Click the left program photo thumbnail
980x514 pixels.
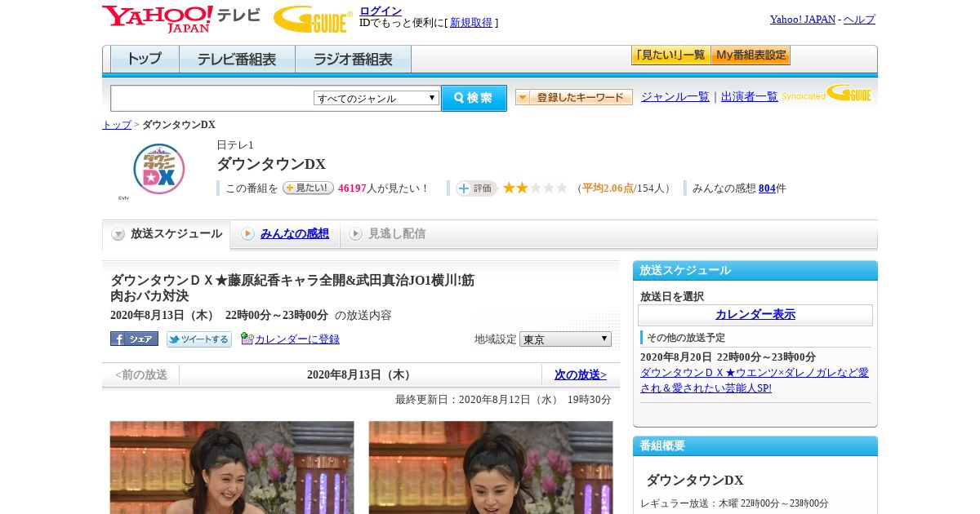pos(232,467)
